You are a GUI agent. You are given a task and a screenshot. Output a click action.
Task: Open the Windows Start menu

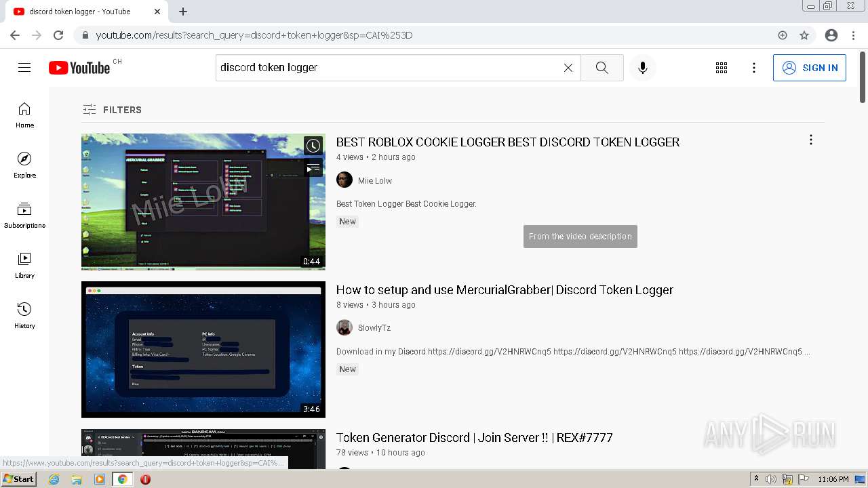click(x=19, y=479)
